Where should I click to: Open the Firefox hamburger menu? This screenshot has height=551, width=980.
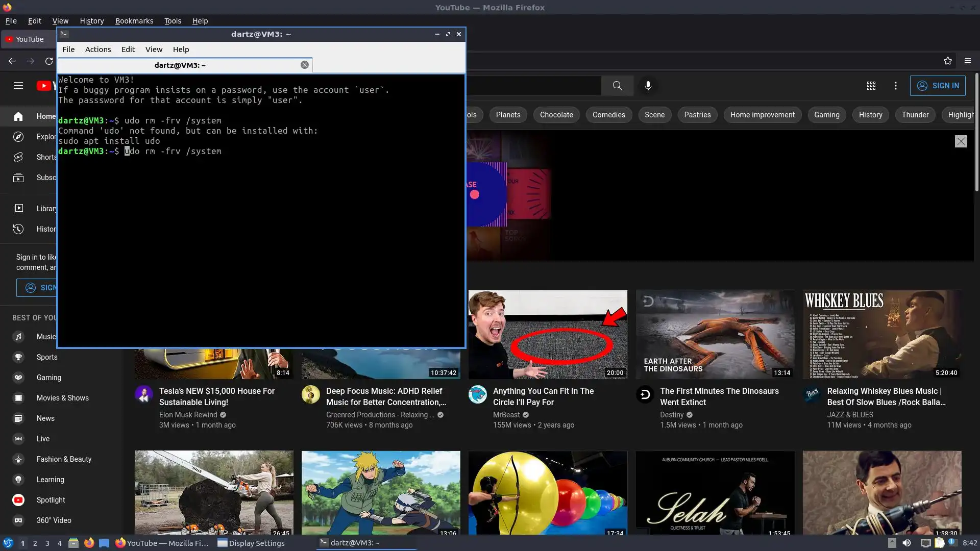[968, 61]
